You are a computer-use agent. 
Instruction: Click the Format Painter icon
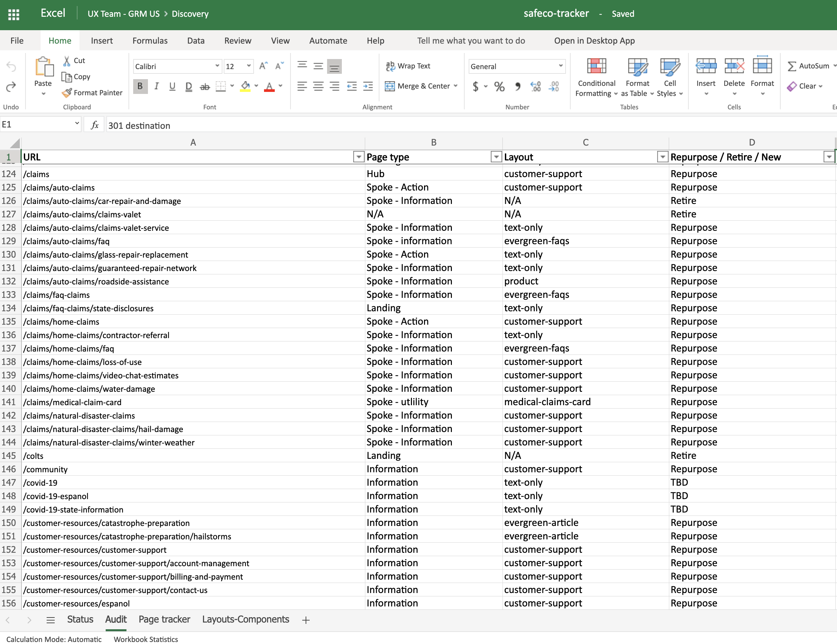point(67,93)
